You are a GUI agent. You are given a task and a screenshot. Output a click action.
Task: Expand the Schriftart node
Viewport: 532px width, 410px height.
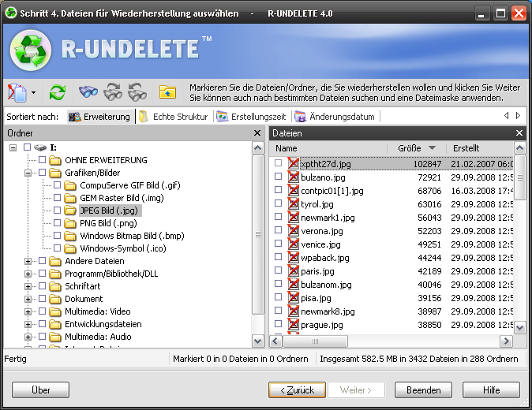28,286
